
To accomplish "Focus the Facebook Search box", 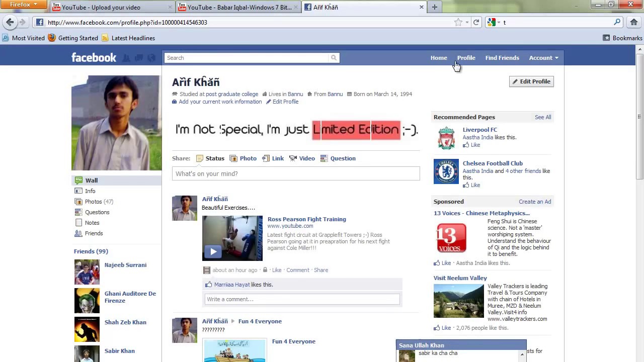I will coord(247,58).
